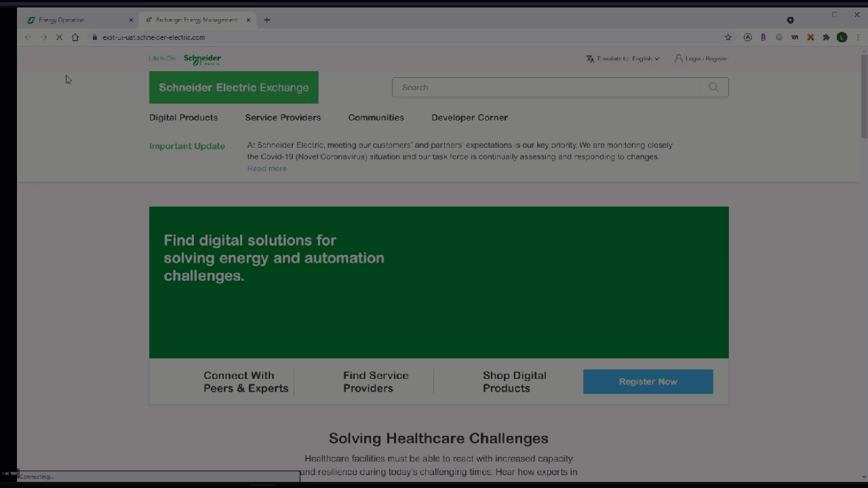Open the tab search dropdown arrow
Screen dimensions: 868x488
790,20
